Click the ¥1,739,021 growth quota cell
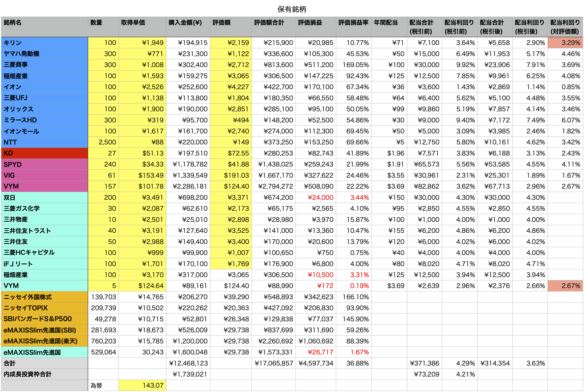The image size is (584, 392). pyautogui.click(x=188, y=374)
